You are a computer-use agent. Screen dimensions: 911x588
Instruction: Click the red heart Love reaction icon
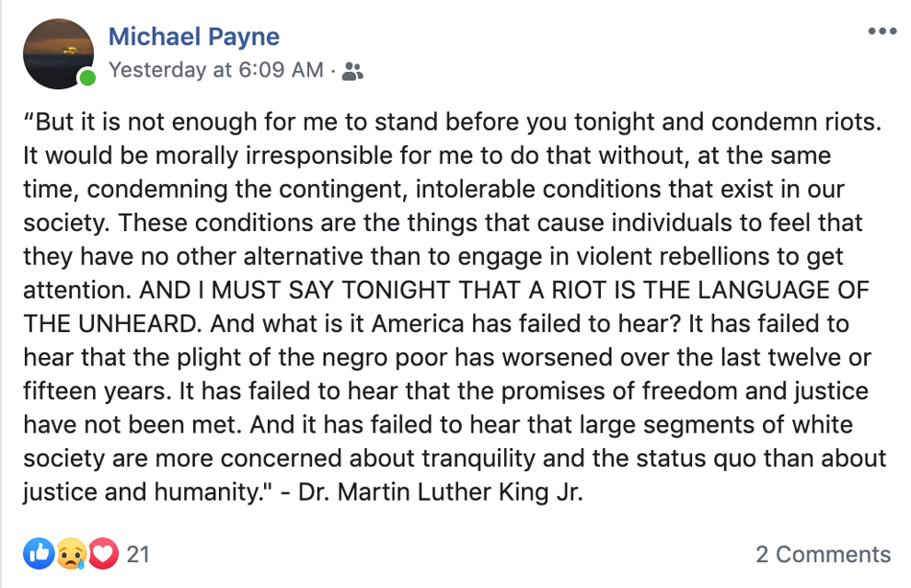coord(103,553)
